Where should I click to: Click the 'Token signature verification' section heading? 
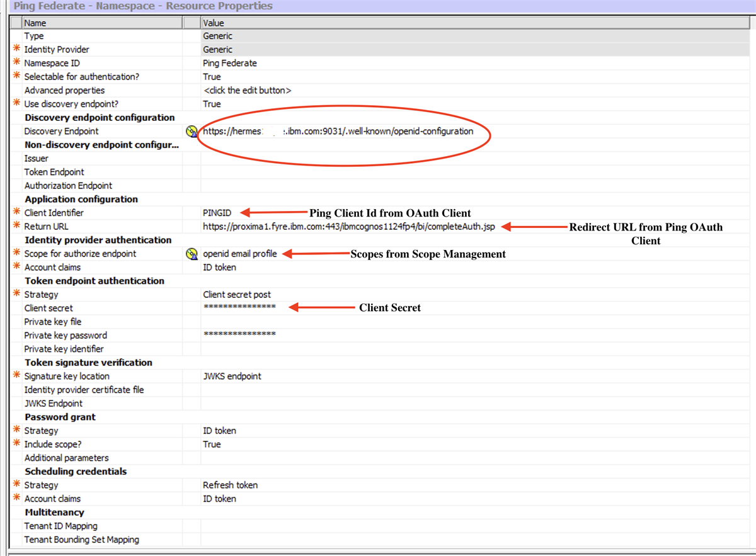point(89,363)
